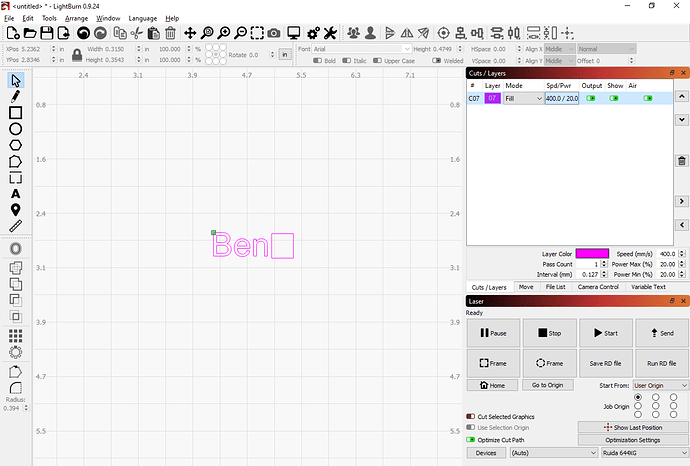690x466 pixels.
Task: Click the Start laser button
Action: click(606, 333)
